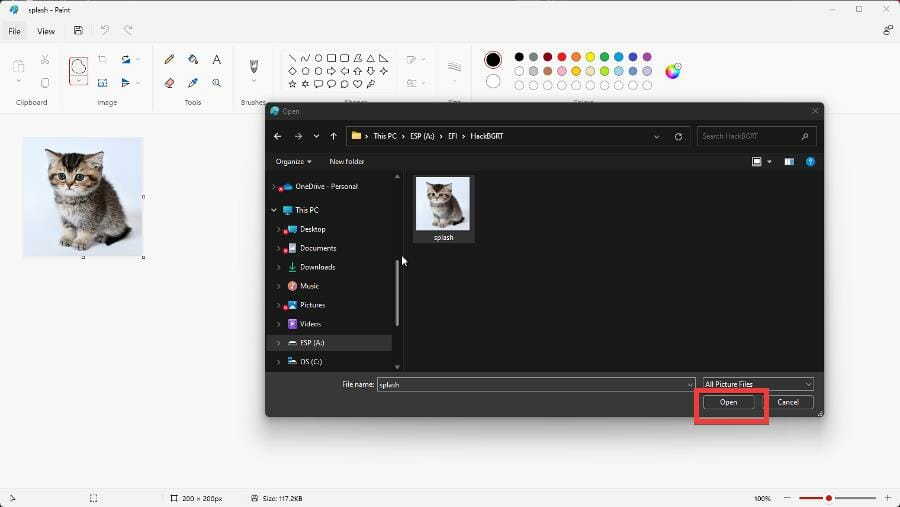Select the Color picker eyedropper tool

click(x=193, y=83)
